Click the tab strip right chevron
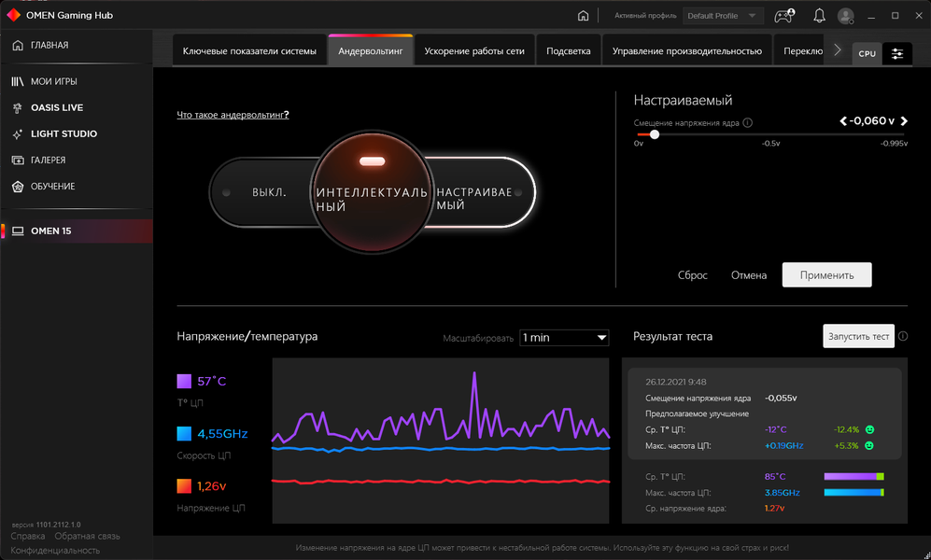The width and height of the screenshot is (931, 560). (x=838, y=50)
